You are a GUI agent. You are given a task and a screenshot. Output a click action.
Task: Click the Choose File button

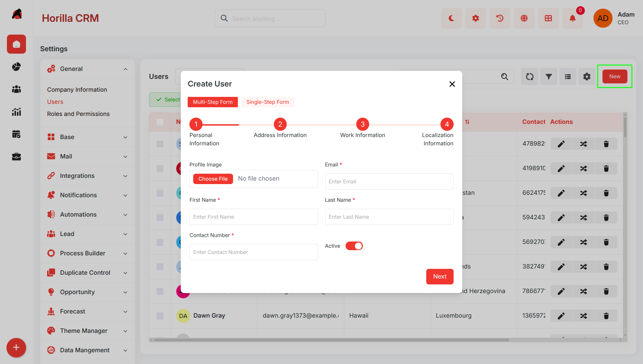point(213,179)
